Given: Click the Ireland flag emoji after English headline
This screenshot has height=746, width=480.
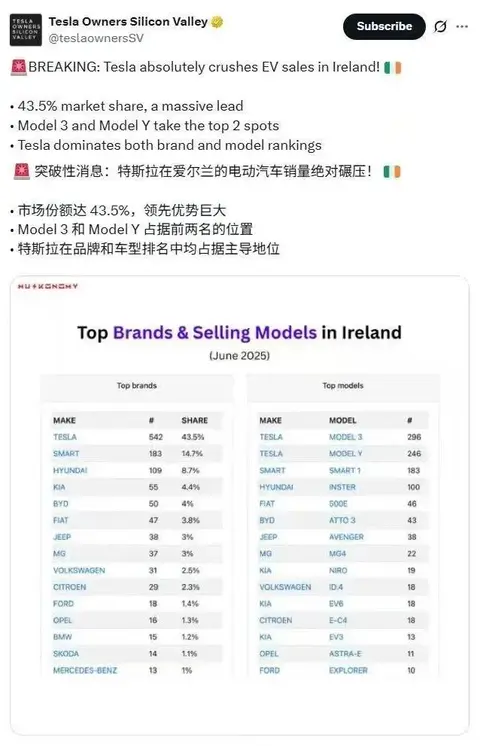Looking at the screenshot, I should (392, 68).
